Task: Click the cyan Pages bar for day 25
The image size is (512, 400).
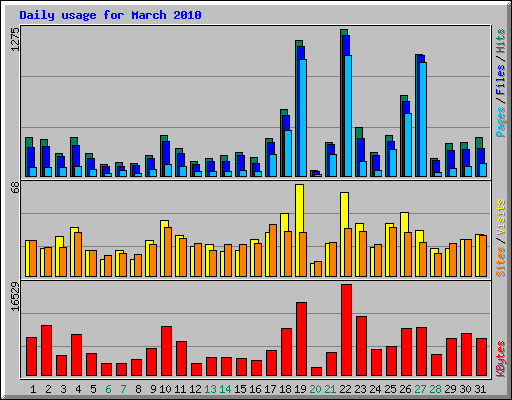Action: click(x=393, y=163)
